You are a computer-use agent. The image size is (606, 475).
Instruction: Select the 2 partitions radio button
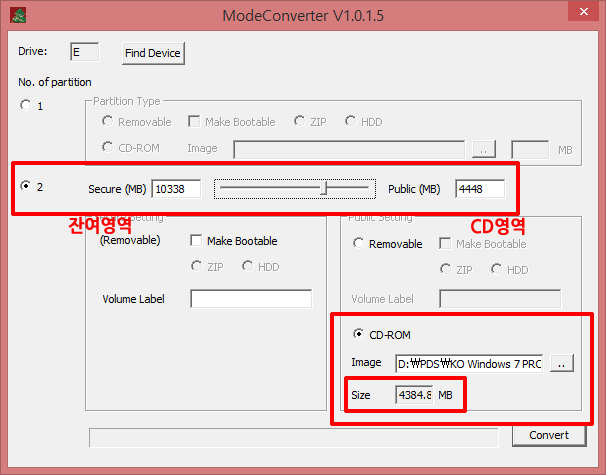26,186
